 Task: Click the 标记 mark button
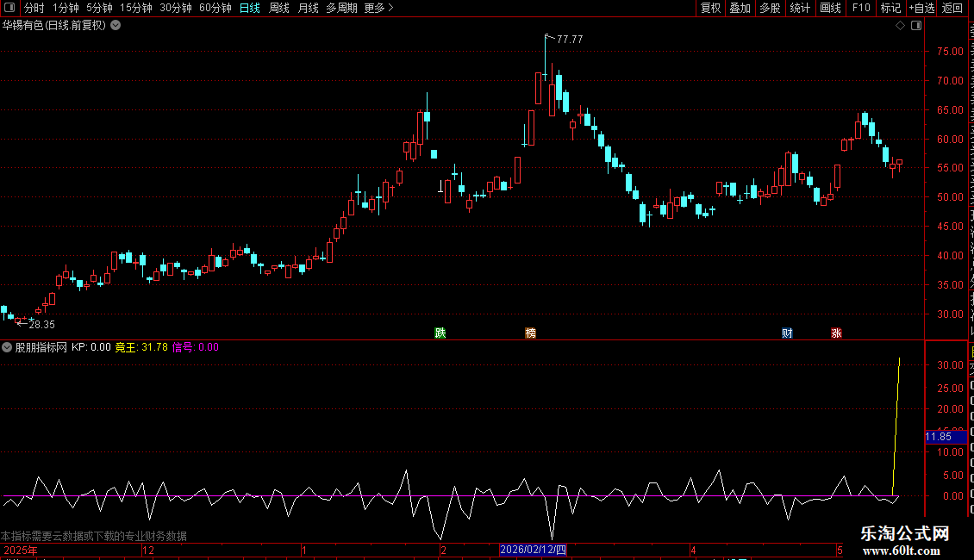tap(890, 8)
